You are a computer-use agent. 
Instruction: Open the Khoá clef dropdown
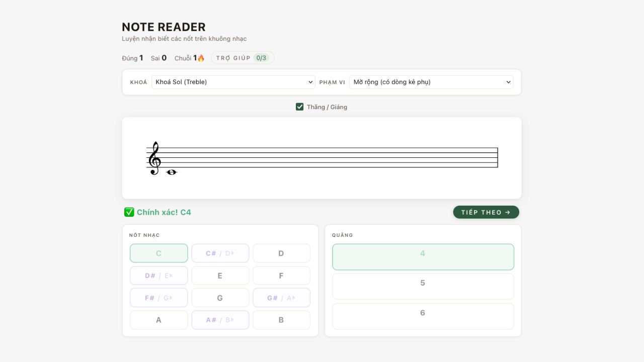[x=233, y=82]
